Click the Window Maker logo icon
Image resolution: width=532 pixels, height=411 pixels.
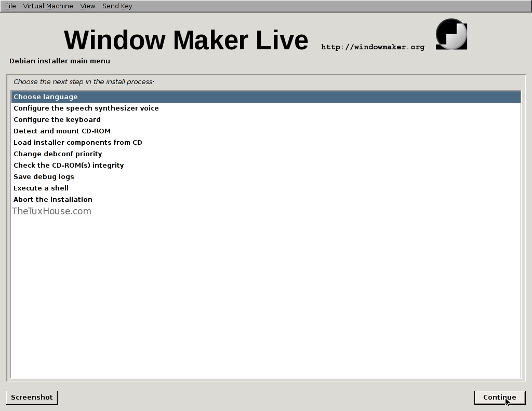(x=451, y=34)
